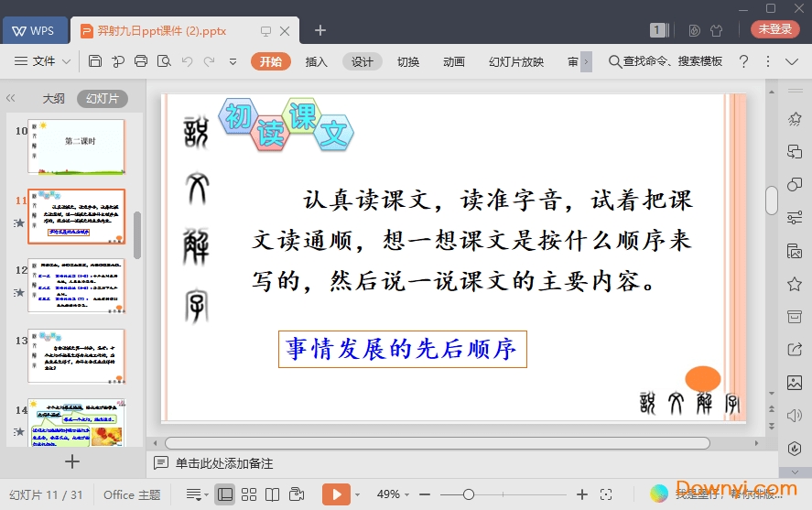Open the notes layout dropdown in status bar
The image size is (812, 510).
(x=197, y=494)
